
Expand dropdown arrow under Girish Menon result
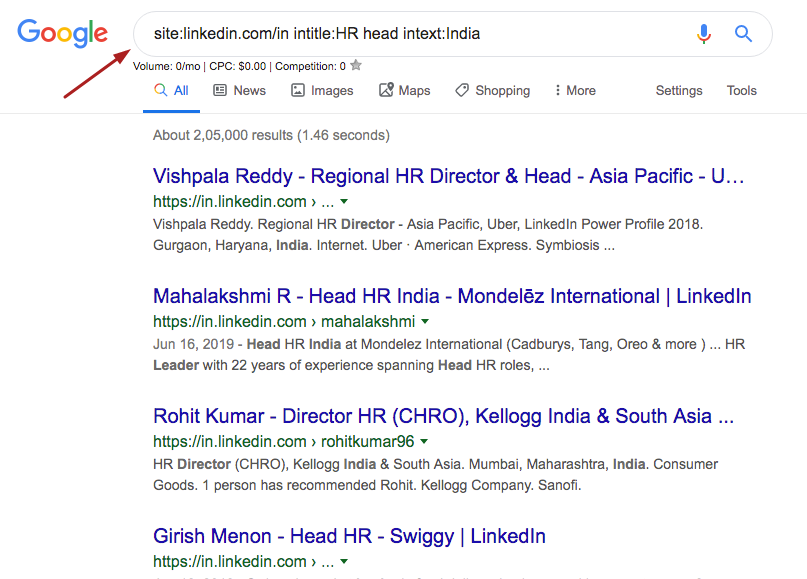point(344,561)
